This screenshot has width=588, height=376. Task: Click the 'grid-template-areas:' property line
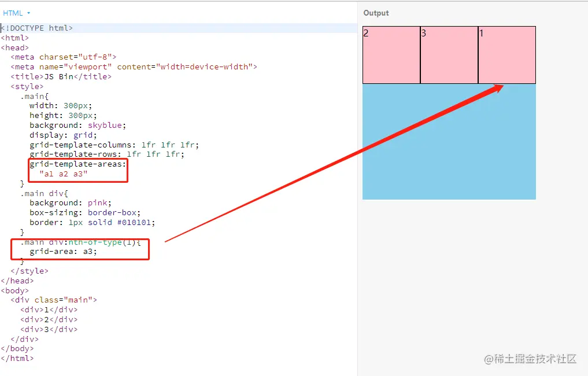78,164
